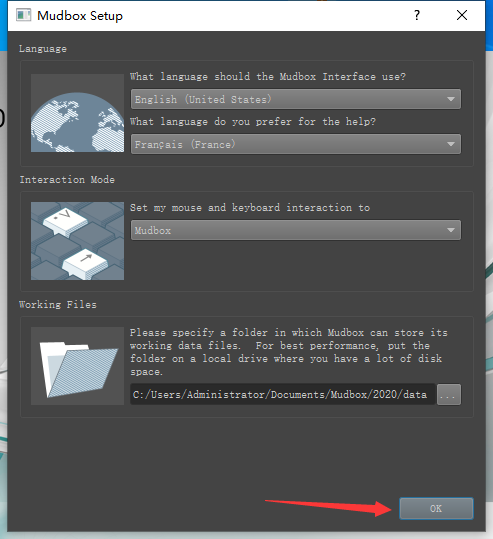The width and height of the screenshot is (493, 539).
Task: Close the Mudbox Setup dialog
Action: (x=462, y=15)
